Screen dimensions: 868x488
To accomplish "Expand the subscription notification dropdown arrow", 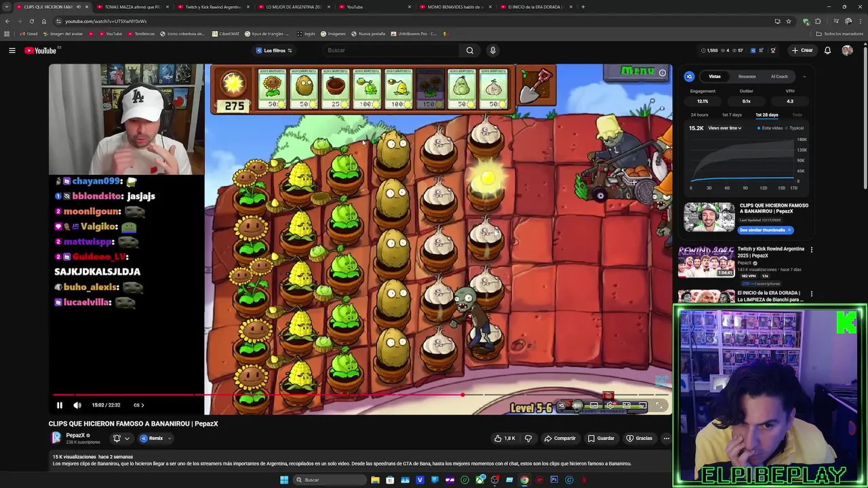I will [127, 439].
